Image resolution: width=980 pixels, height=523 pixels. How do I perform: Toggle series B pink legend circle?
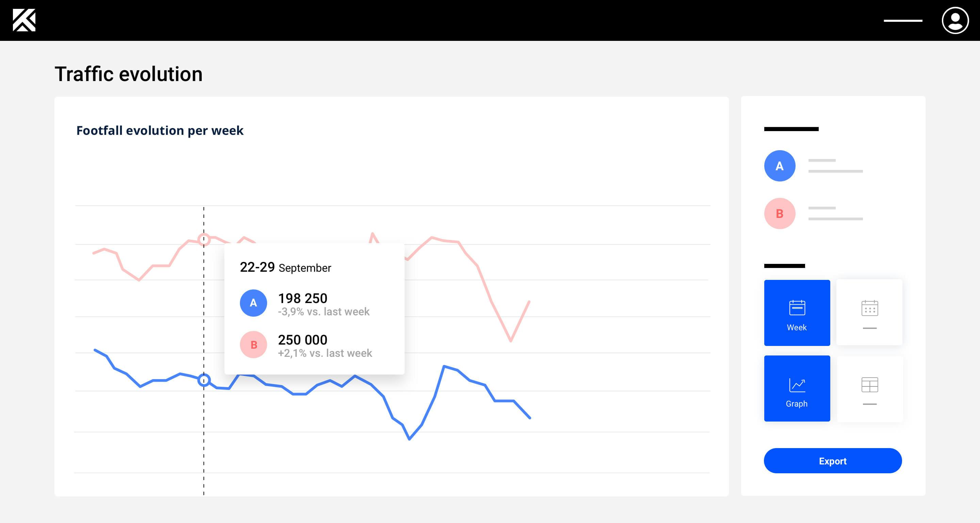click(780, 213)
